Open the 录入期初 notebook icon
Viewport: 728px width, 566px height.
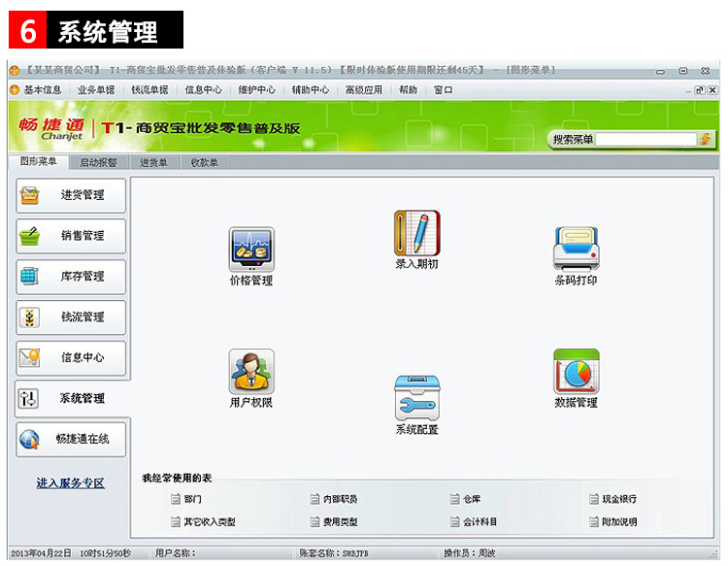pyautogui.click(x=416, y=233)
